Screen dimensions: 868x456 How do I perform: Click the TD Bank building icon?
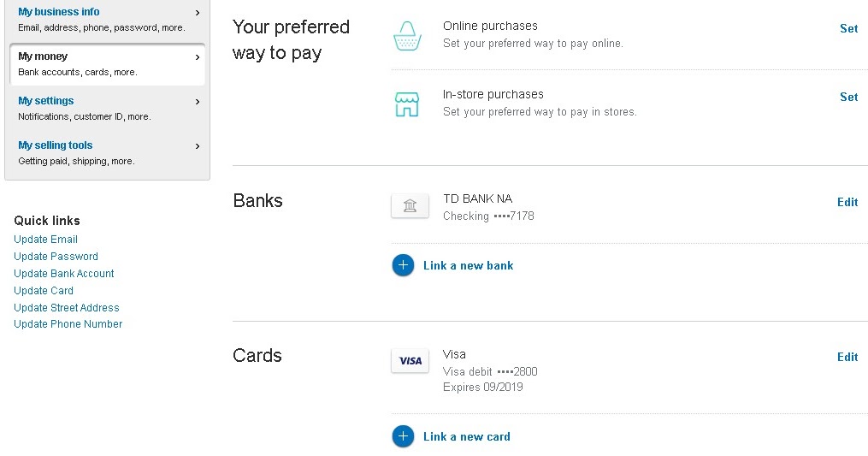point(410,206)
